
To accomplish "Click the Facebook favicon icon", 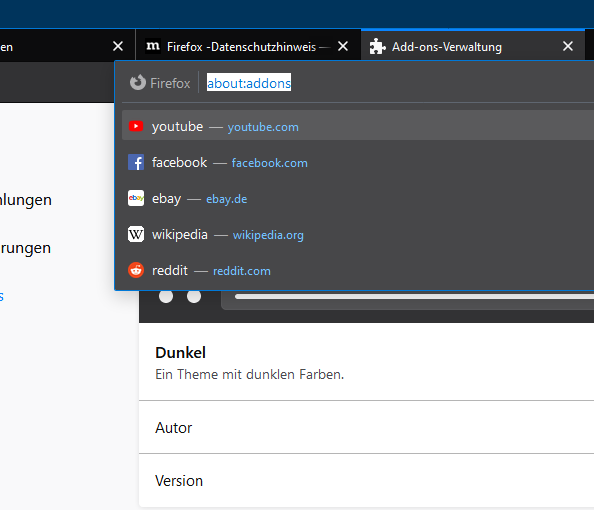I will click(x=136, y=162).
